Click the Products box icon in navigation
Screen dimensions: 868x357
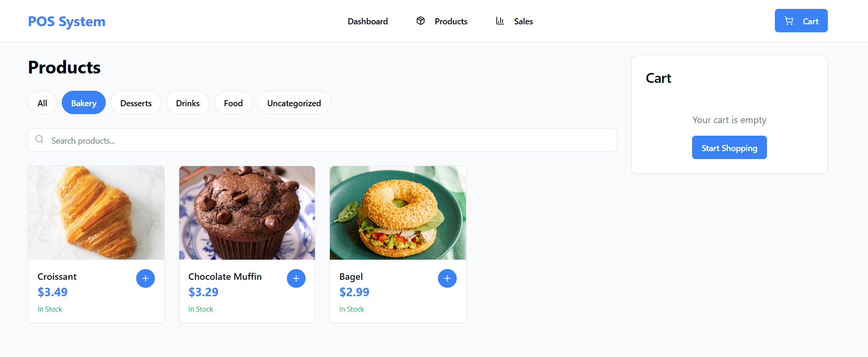[x=421, y=21]
